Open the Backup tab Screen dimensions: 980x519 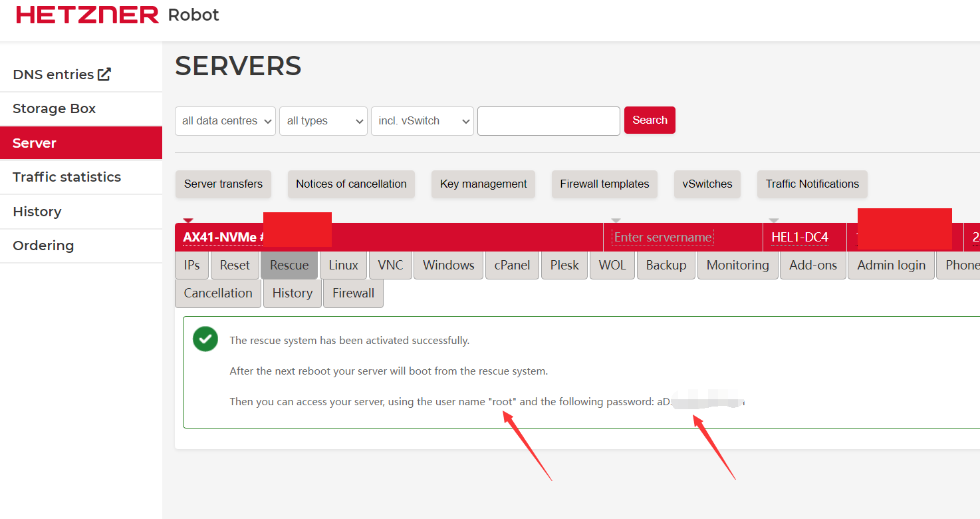tap(666, 265)
